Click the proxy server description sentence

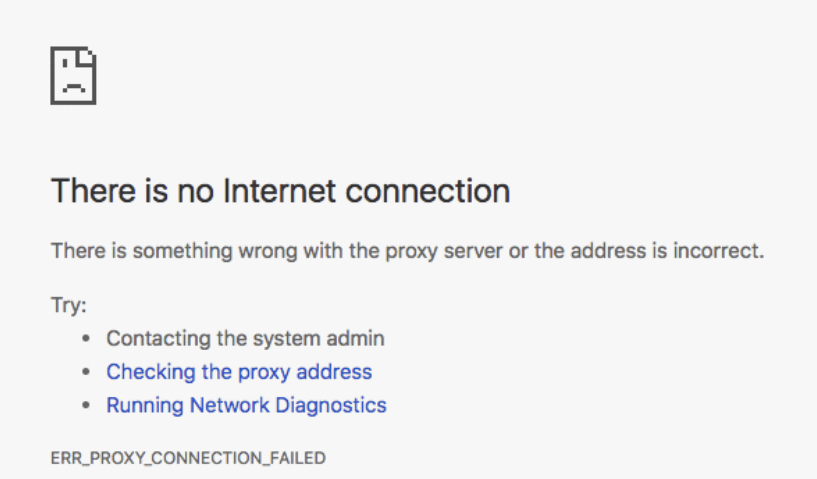407,250
